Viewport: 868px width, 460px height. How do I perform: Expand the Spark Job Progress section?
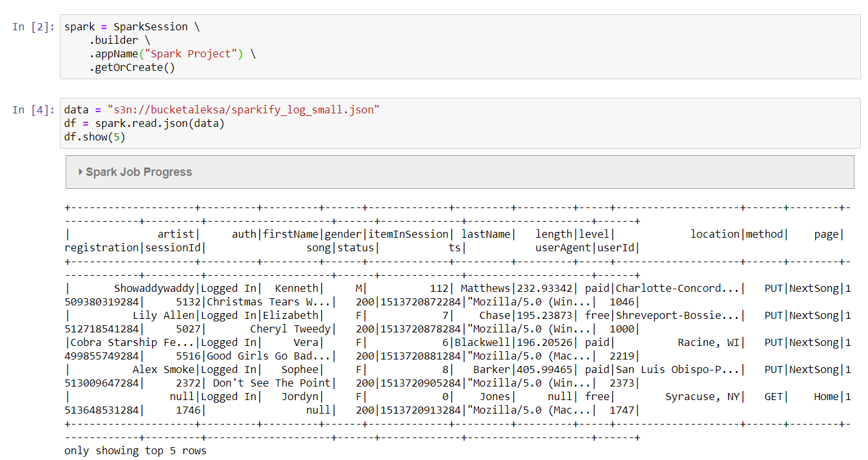80,172
